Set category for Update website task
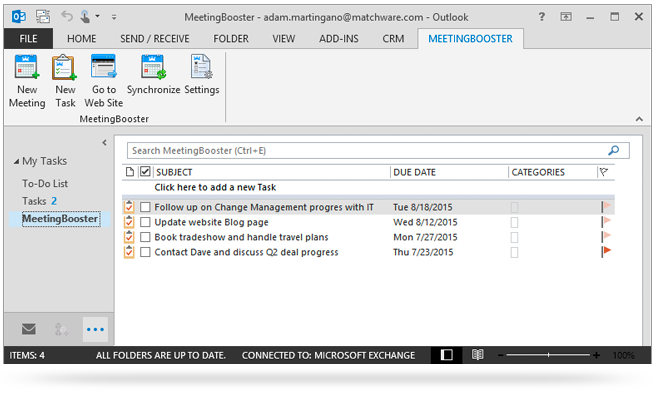 click(514, 222)
